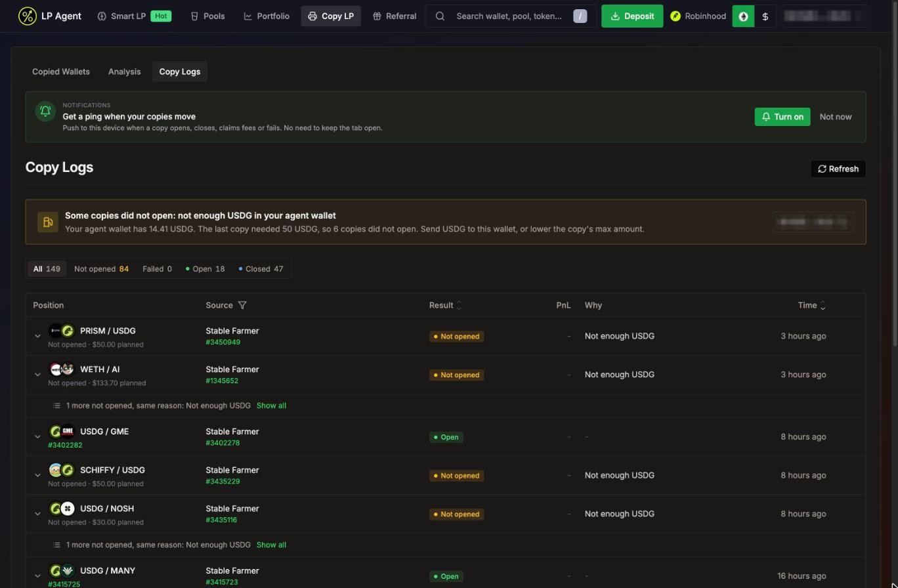Screen dimensions: 898x588
Task: Open copied position #3402282
Action: 65,445
